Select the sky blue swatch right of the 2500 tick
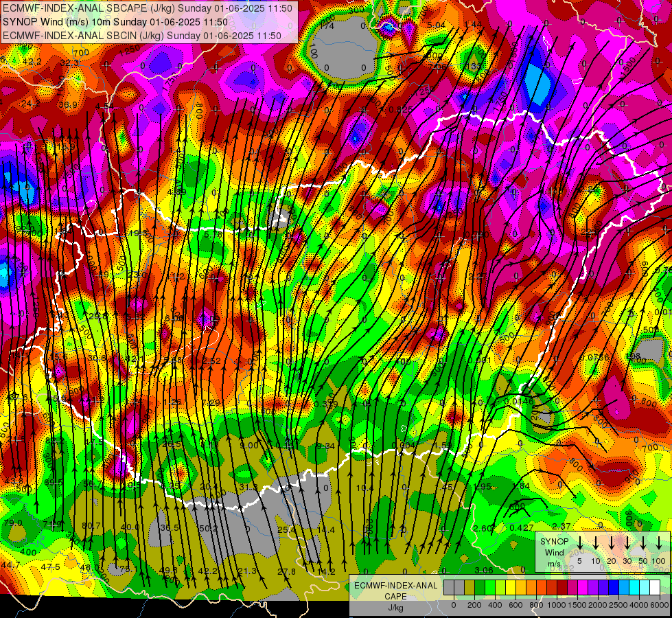The width and height of the screenshot is (672, 618). 623,587
